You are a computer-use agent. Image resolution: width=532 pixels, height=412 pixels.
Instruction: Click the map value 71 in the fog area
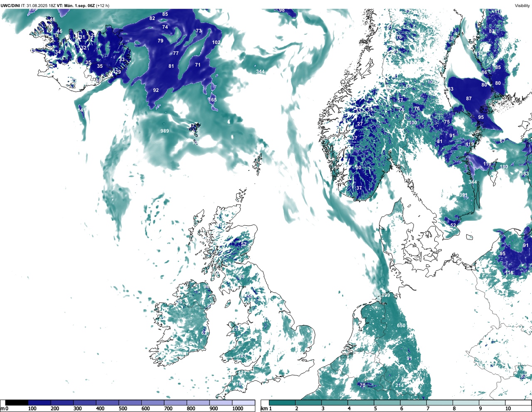(198, 65)
